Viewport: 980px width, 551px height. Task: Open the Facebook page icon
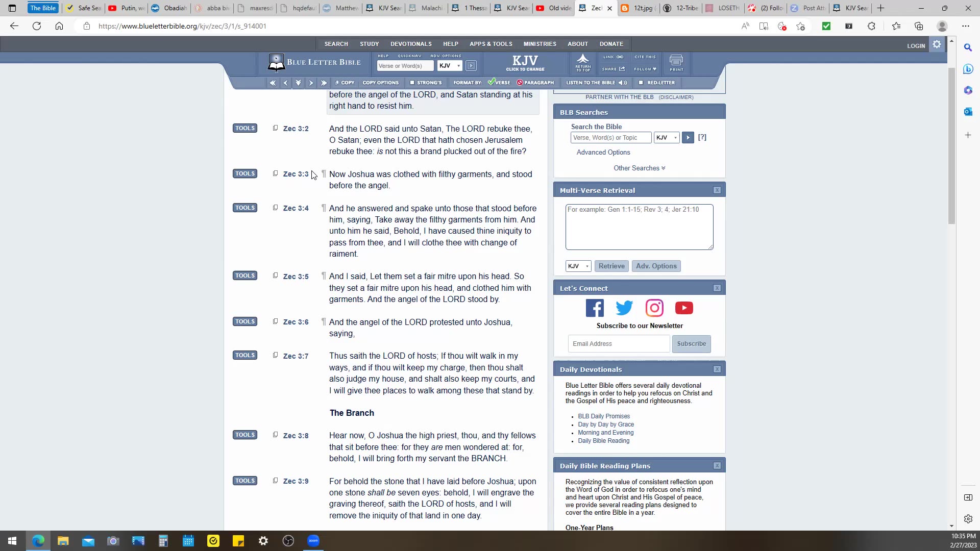tap(595, 308)
